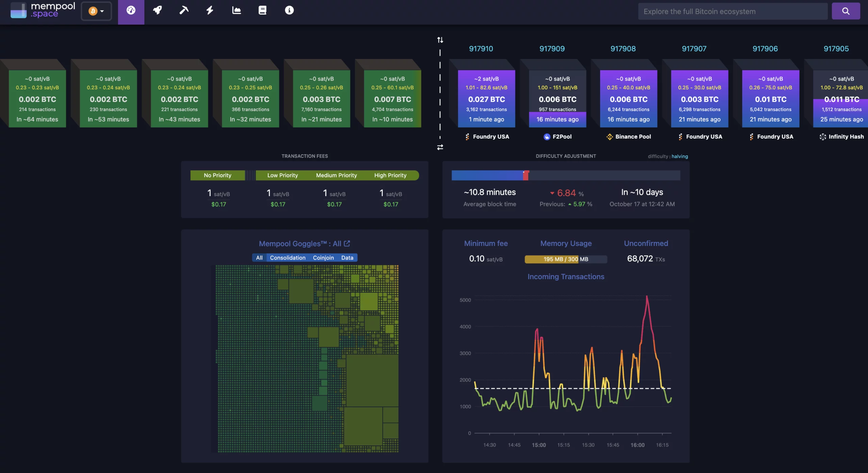Focus the Explore Bitcoin ecosystem search field
This screenshot has width=868, height=473.
(x=732, y=12)
